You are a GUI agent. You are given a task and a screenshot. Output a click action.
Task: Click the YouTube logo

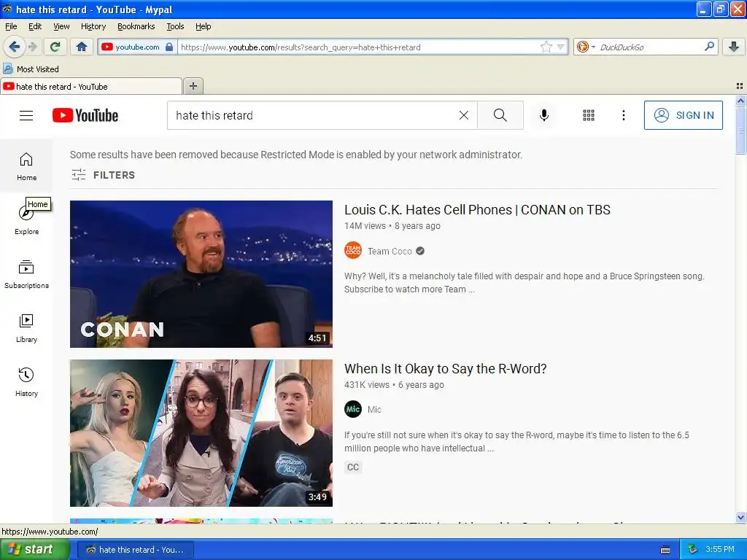coord(85,115)
